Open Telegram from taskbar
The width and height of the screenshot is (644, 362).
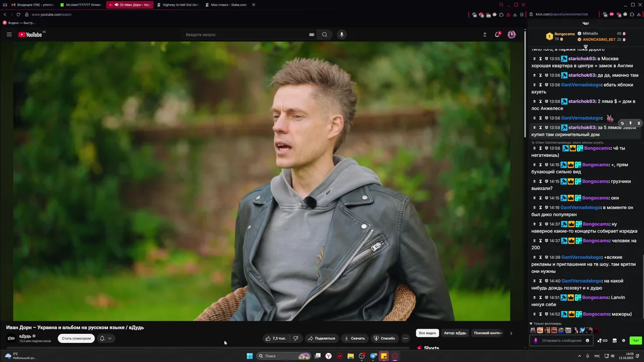[x=373, y=356]
